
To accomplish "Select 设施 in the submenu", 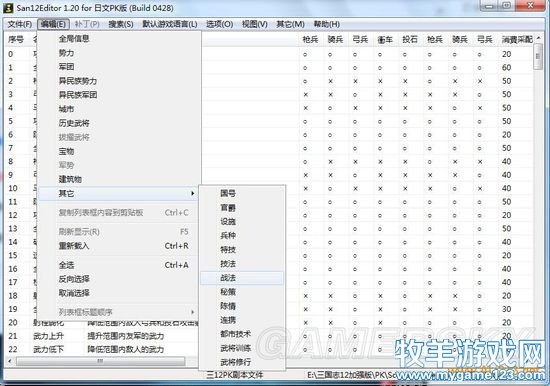I will (242, 222).
